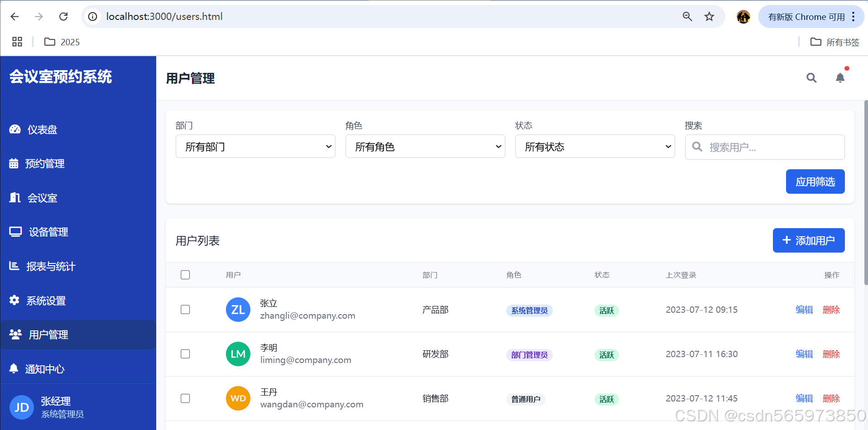
Task: Open the 2025 bookmarks folder
Action: pyautogui.click(x=62, y=42)
